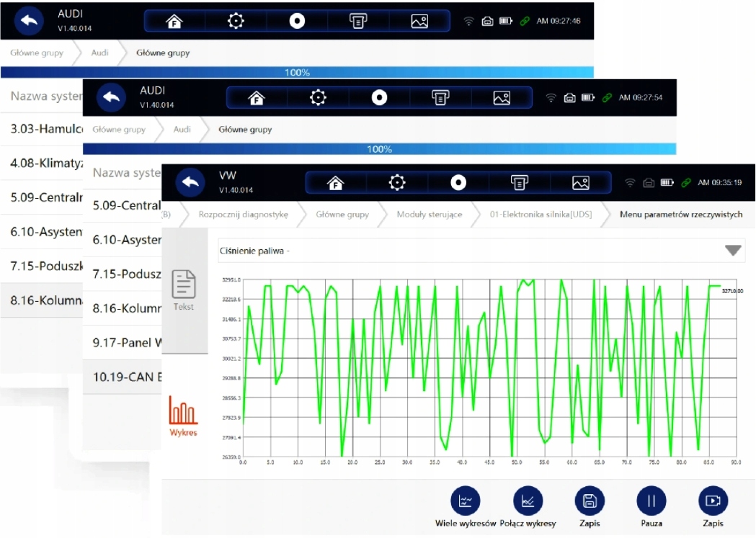The height and width of the screenshot is (538, 756).
Task: Select 9.17-Panel row in middle window
Action: pyautogui.click(x=123, y=342)
